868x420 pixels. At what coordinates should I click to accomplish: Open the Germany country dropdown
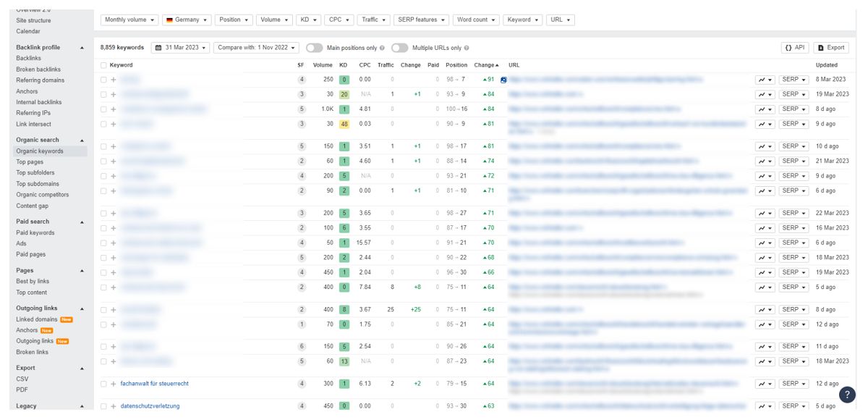[x=187, y=20]
